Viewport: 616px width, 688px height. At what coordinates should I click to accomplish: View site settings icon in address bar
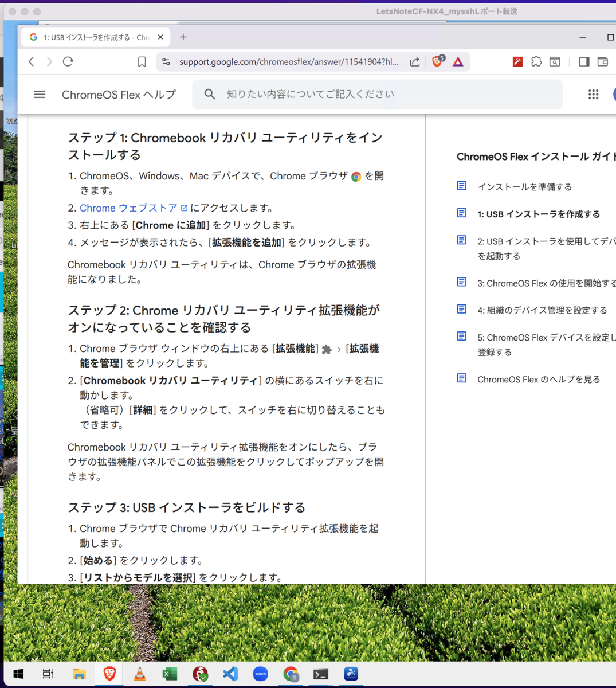click(166, 61)
